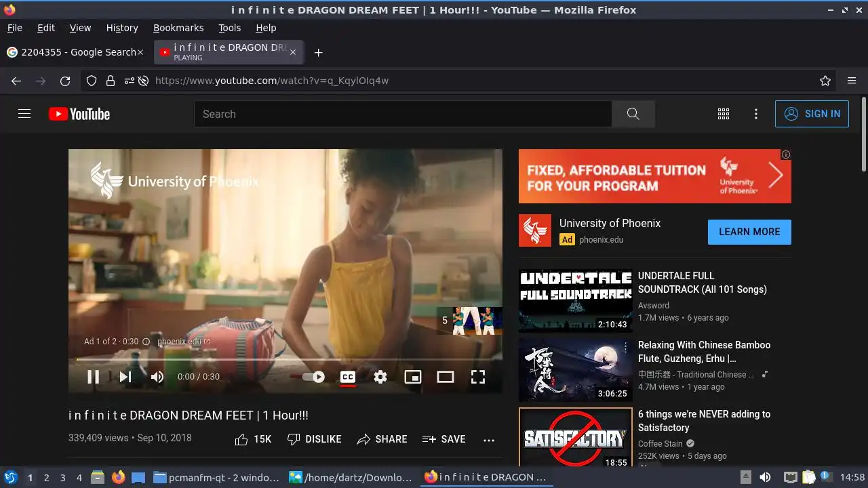Skip to next video with Next button

coord(125,377)
